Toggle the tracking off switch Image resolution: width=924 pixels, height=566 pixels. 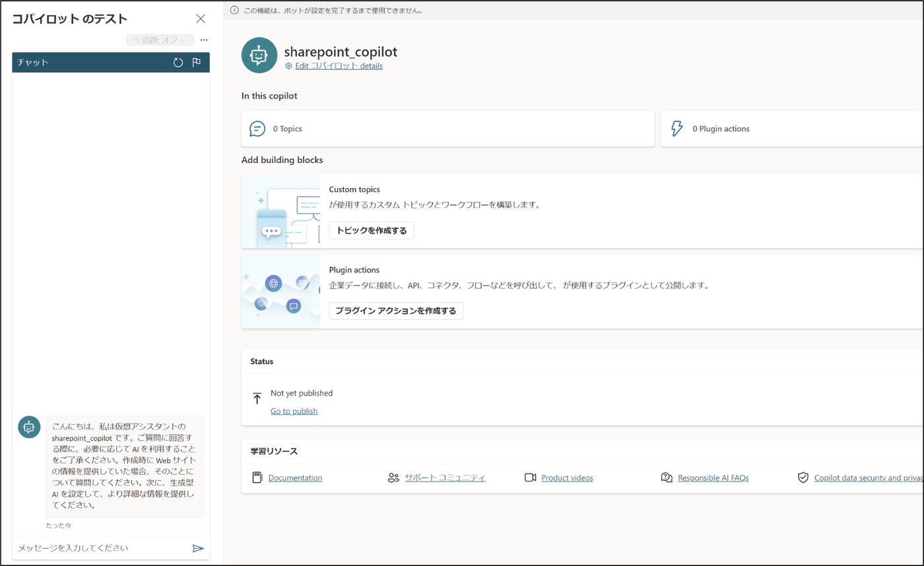click(x=160, y=40)
